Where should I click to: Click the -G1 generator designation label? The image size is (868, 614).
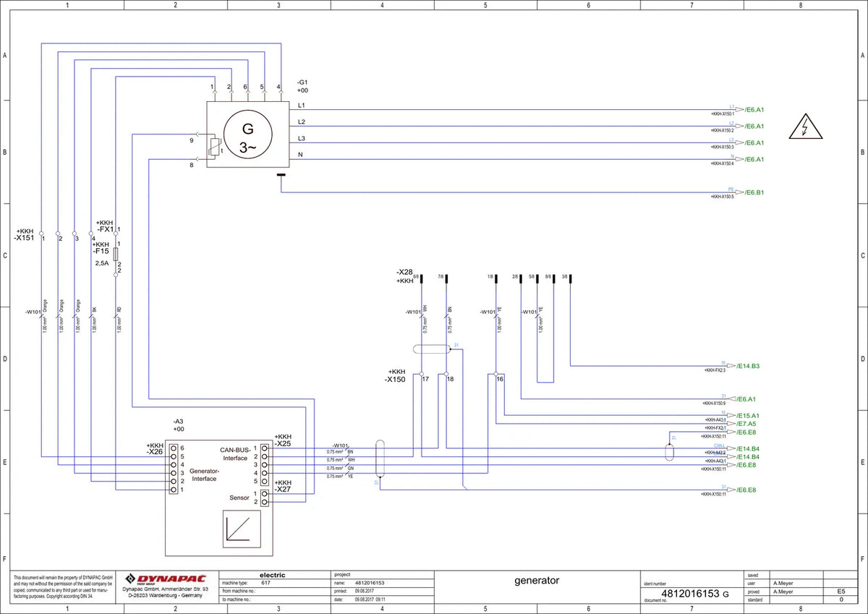coord(302,82)
